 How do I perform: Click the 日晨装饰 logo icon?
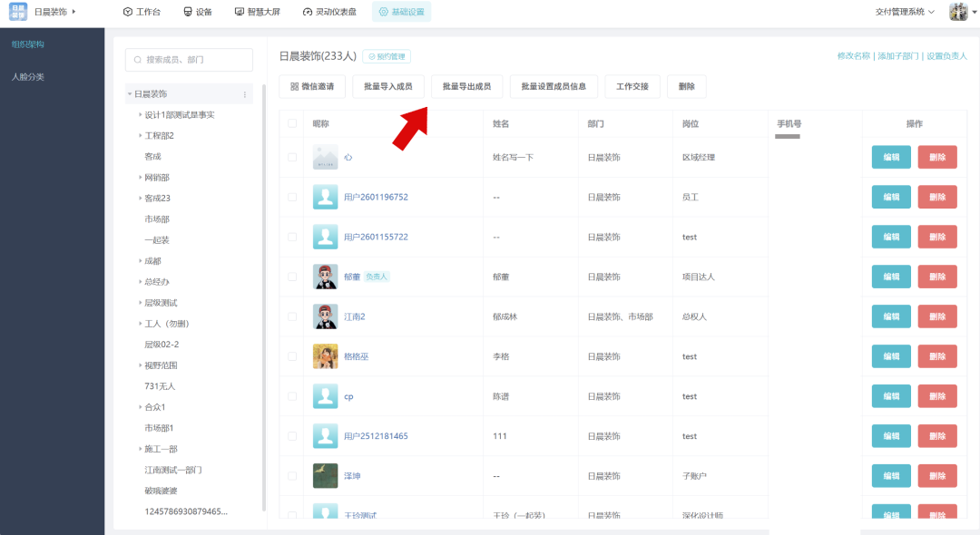pyautogui.click(x=17, y=12)
